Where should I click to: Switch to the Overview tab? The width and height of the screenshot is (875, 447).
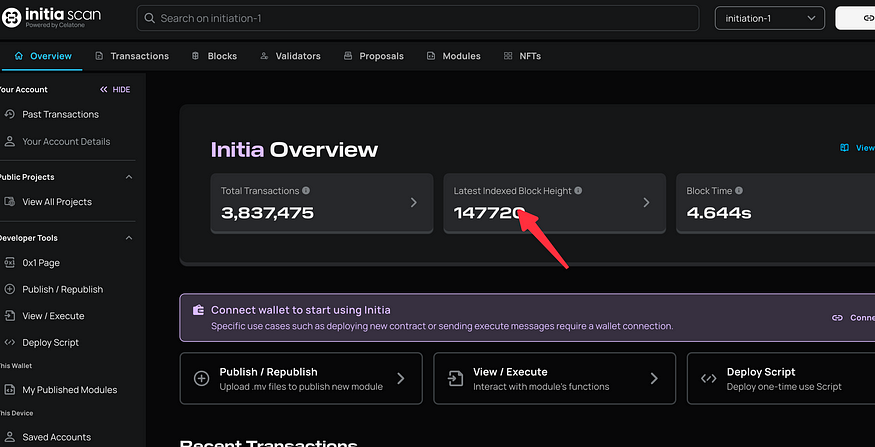(42, 56)
